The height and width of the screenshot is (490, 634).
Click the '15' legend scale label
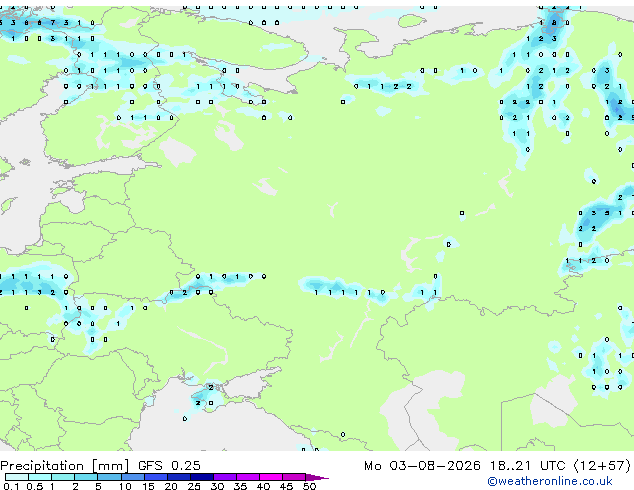[148, 486]
